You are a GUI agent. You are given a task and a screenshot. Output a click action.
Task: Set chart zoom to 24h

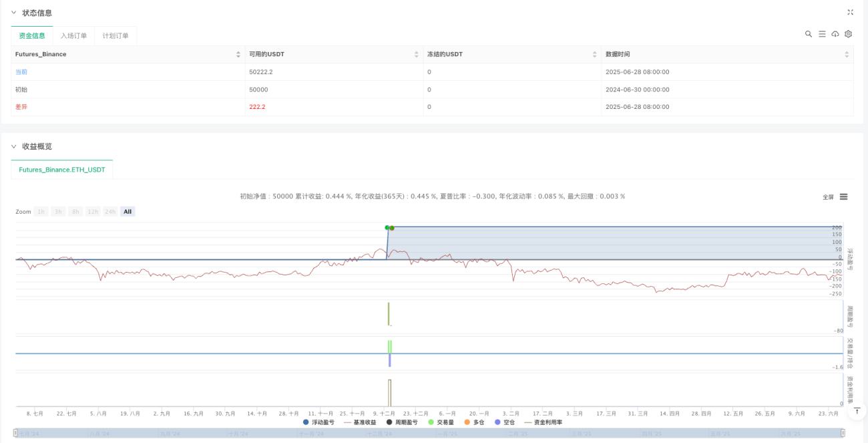pos(110,212)
